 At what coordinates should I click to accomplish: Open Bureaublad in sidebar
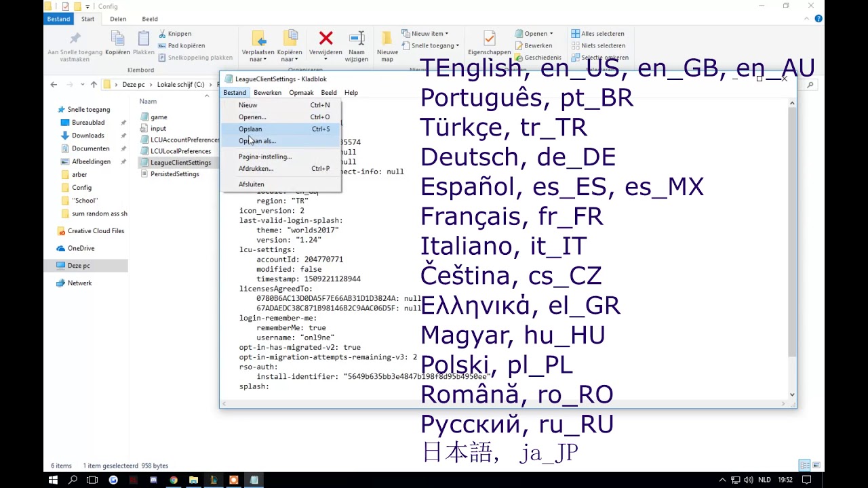88,123
